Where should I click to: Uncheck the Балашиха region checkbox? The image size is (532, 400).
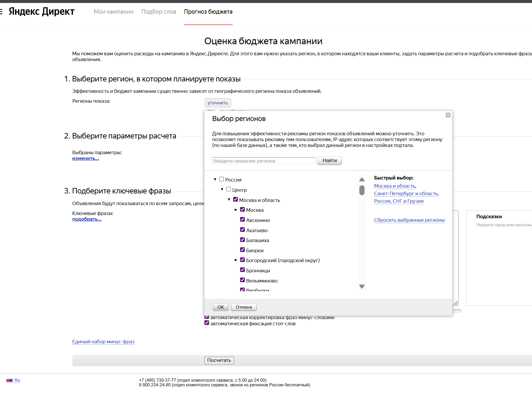point(242,240)
